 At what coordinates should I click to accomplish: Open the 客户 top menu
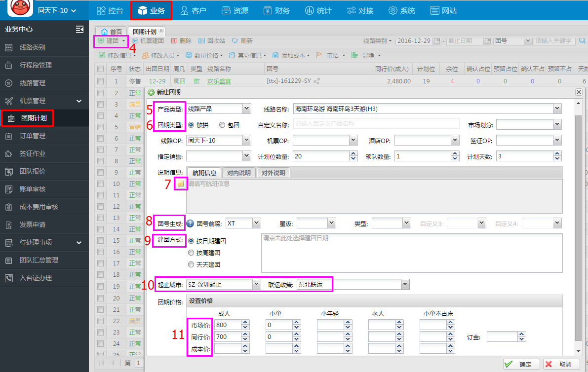pos(194,10)
